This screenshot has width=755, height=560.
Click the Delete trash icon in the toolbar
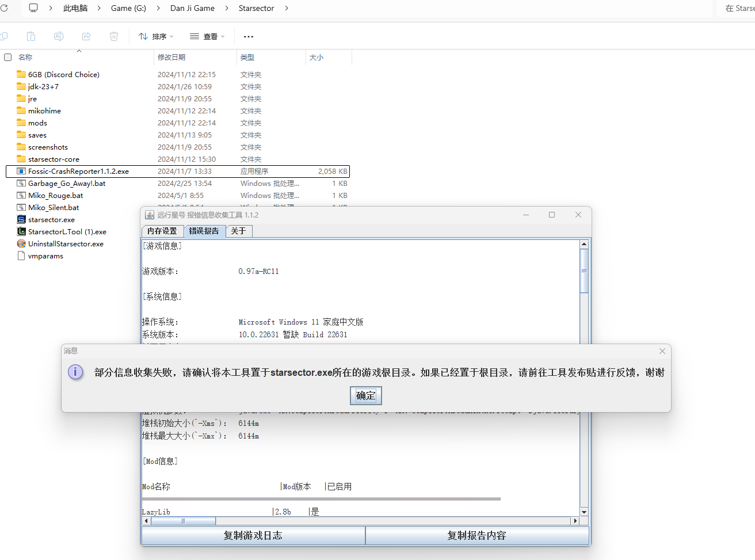pyautogui.click(x=113, y=36)
